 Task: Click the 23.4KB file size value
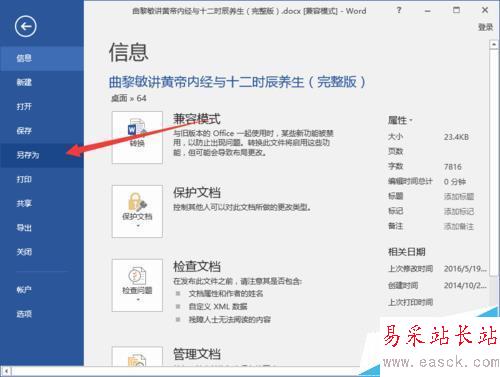(456, 137)
